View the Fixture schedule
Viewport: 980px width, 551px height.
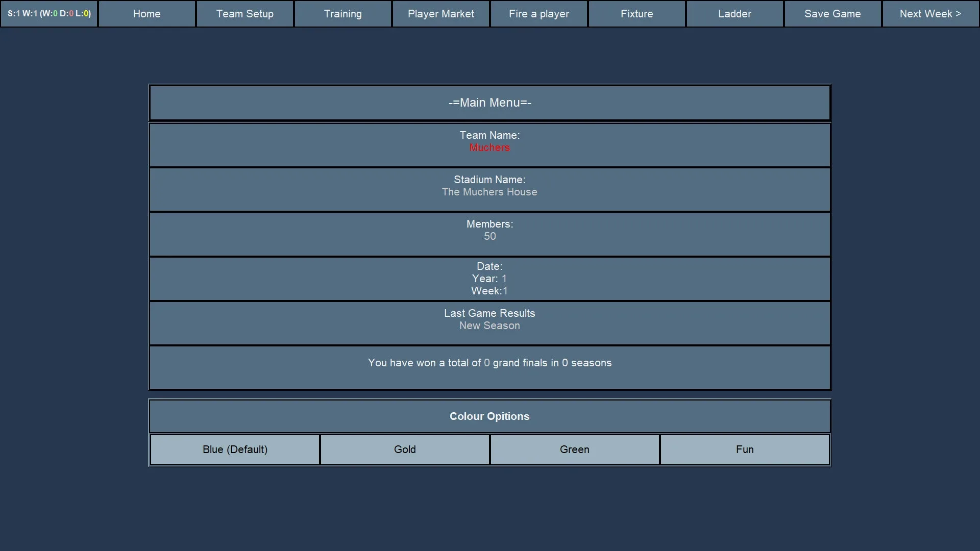pyautogui.click(x=636, y=14)
